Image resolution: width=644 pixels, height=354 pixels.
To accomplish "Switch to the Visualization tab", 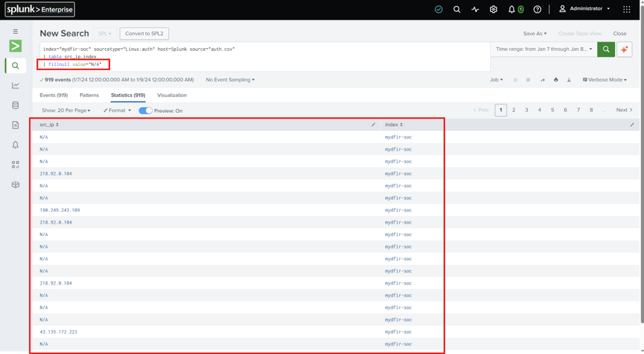I will click(x=172, y=95).
